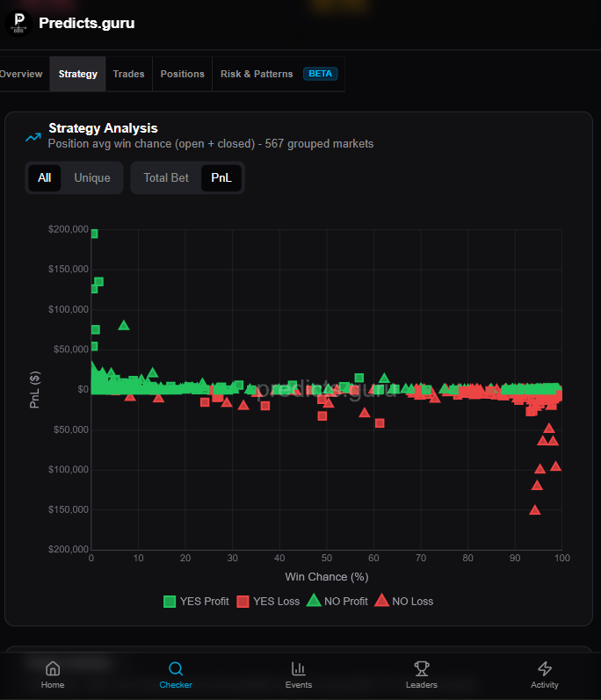Select the All filter toggle
This screenshot has width=601, height=700.
click(x=44, y=177)
